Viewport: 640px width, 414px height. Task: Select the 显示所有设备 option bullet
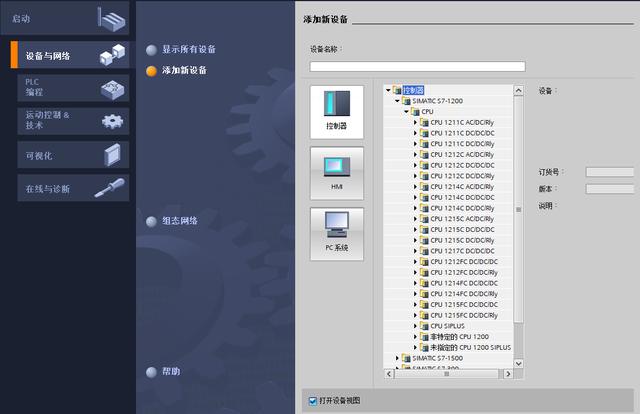(x=151, y=50)
